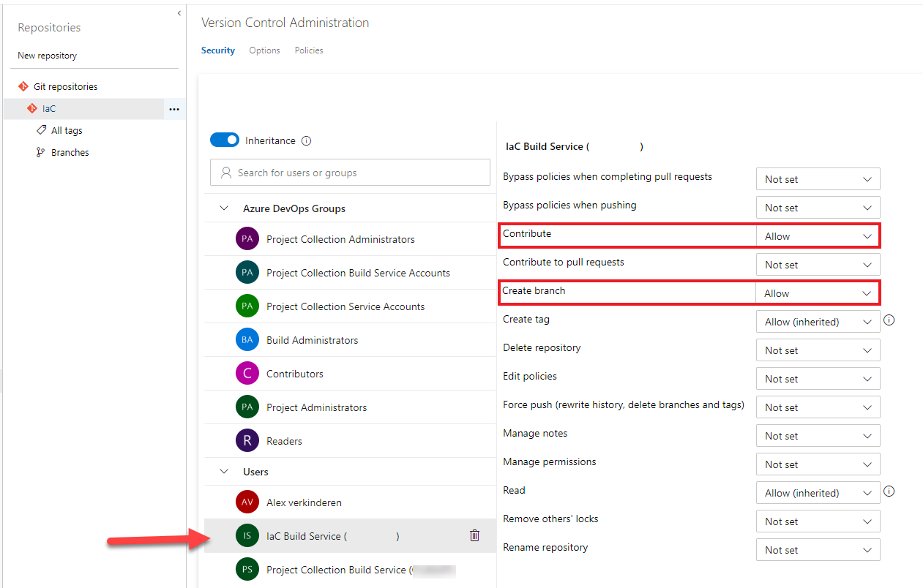Toggle the Inheritance switch off

pyautogui.click(x=225, y=140)
